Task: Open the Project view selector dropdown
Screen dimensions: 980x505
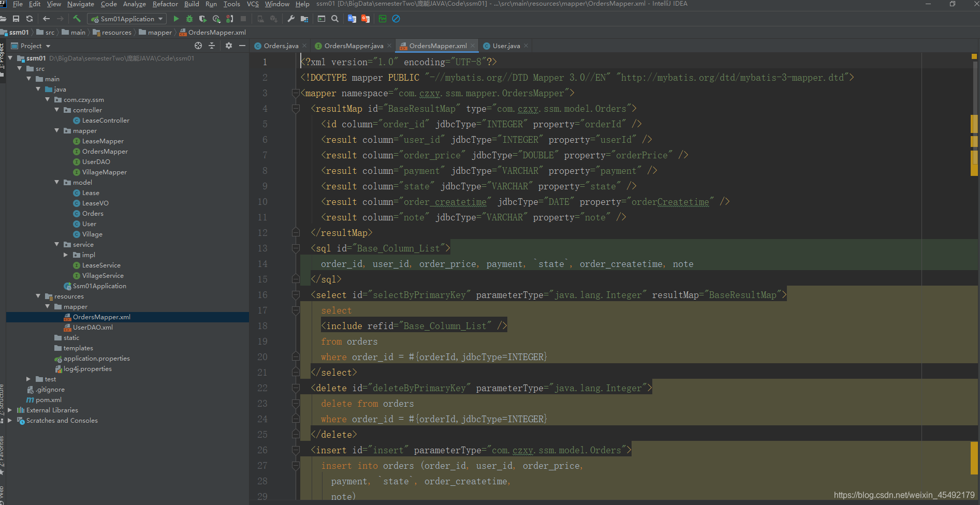Action: click(x=31, y=46)
